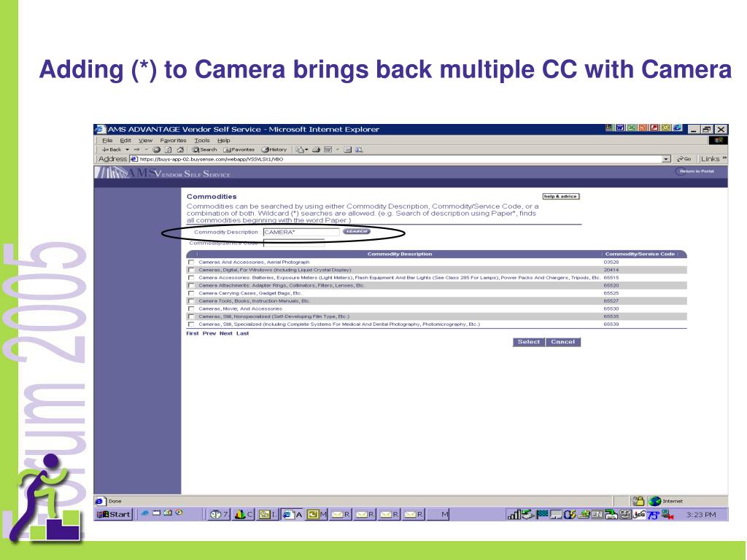Click the signal bars icon in system tray
747x560 pixels.
coord(514,514)
